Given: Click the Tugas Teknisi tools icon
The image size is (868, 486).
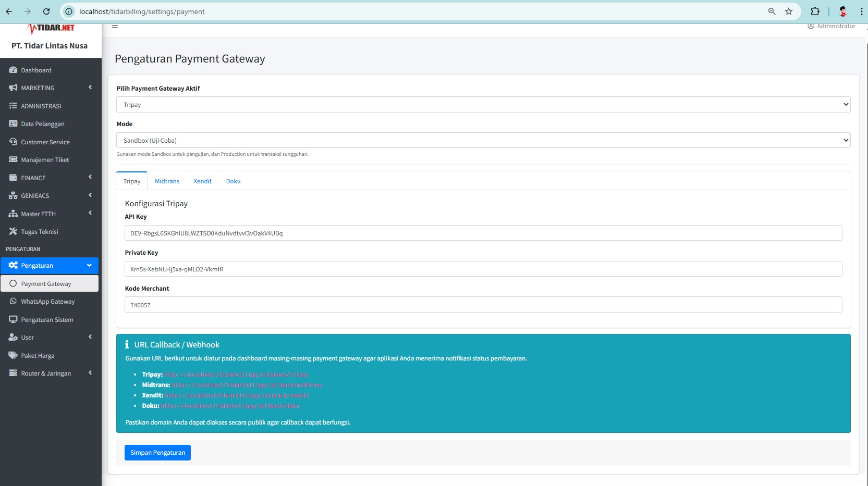Looking at the screenshot, I should pos(13,232).
